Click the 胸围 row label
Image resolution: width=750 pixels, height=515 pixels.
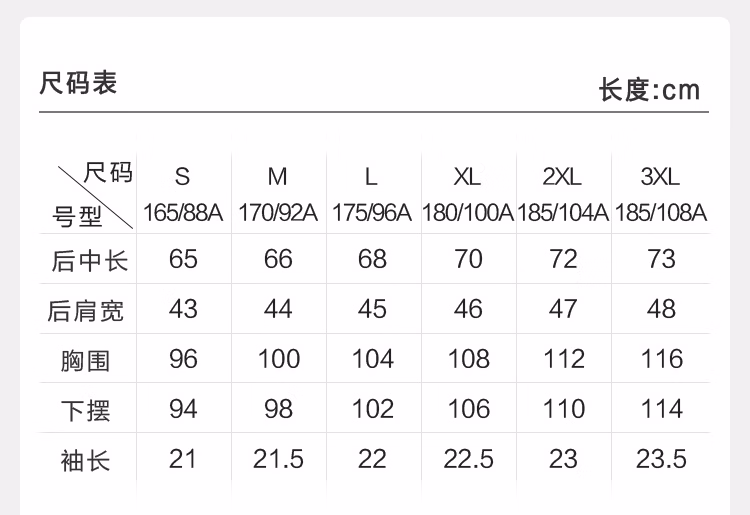tap(85, 361)
